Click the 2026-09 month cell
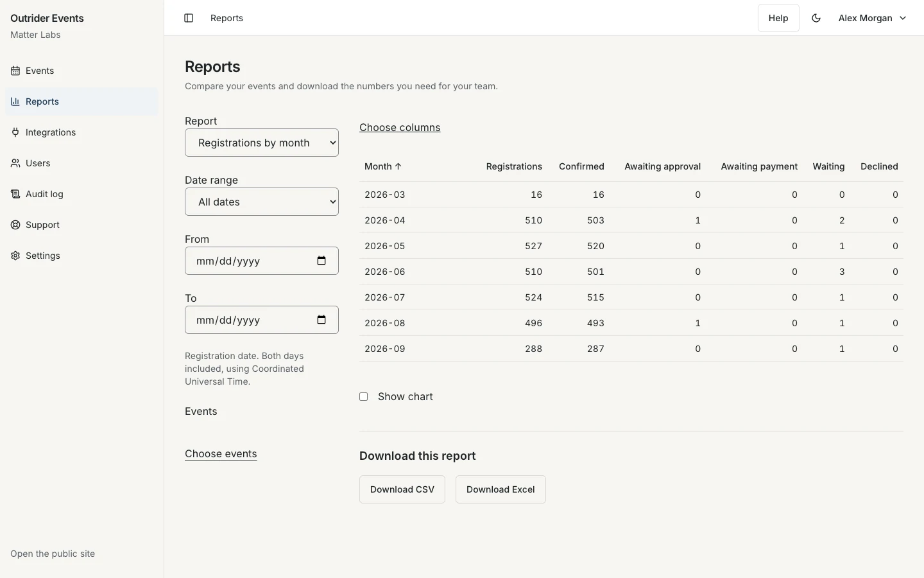The width and height of the screenshot is (924, 578). (x=385, y=349)
